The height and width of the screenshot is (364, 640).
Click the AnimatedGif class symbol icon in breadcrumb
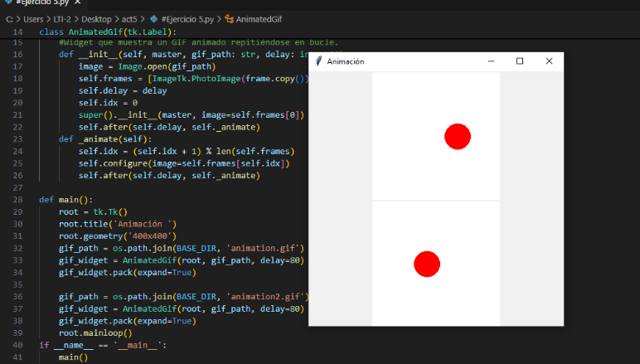(x=230, y=18)
